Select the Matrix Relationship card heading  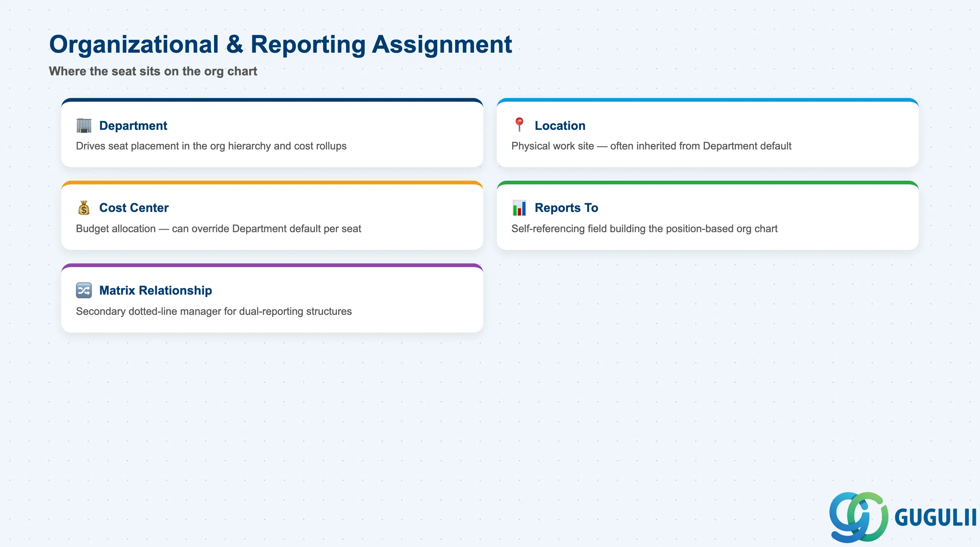(156, 290)
